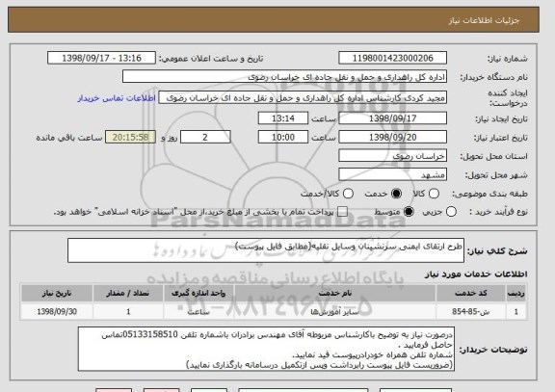This screenshot has width=555, height=392.
Task: Toggle the اسناد خزانه اسلامی payment checkbox
Action: 342,212
